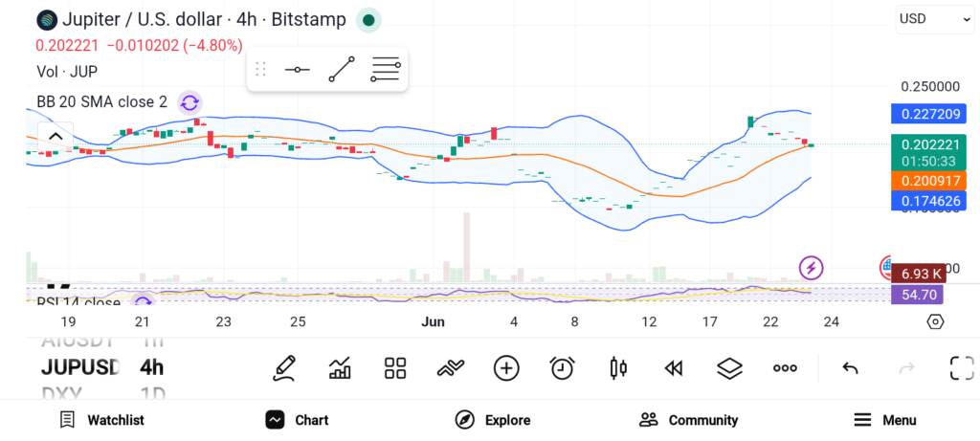
Task: Grab the drawing toolbar drag handle
Action: point(260,69)
